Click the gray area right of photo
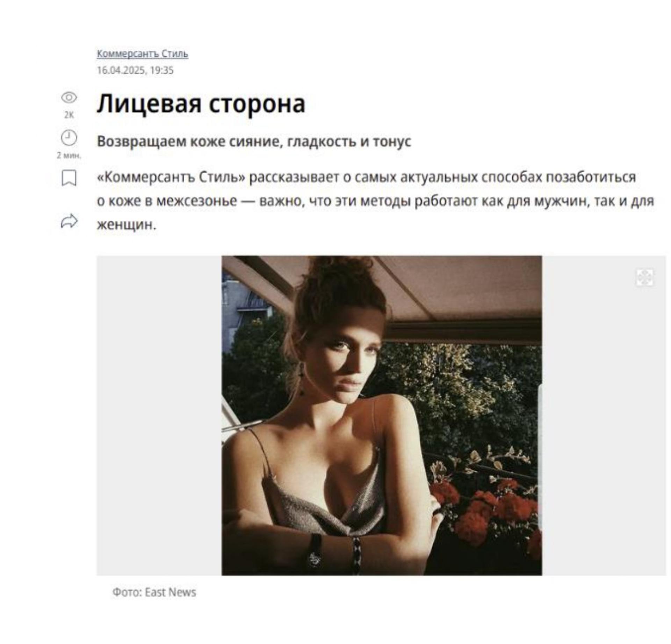This screenshot has width=671, height=644. 604,416
